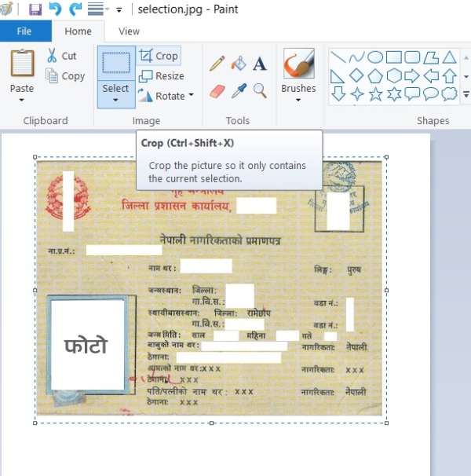
Task: Open the Paste dropdown arrow
Action: (x=21, y=101)
